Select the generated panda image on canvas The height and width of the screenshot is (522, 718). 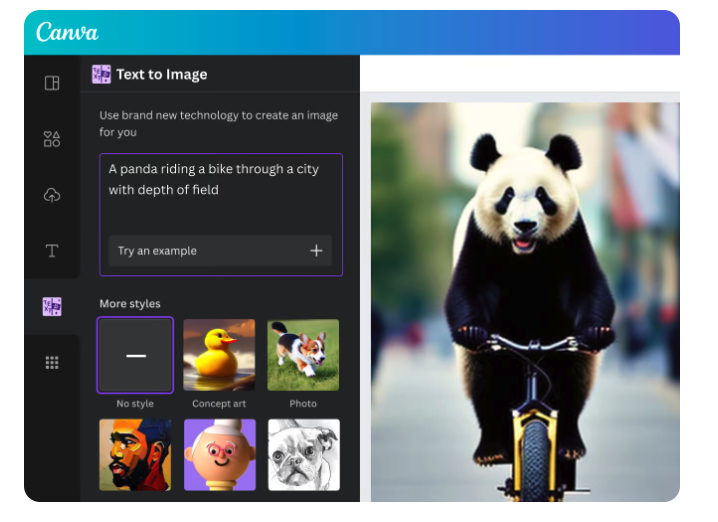click(x=525, y=300)
